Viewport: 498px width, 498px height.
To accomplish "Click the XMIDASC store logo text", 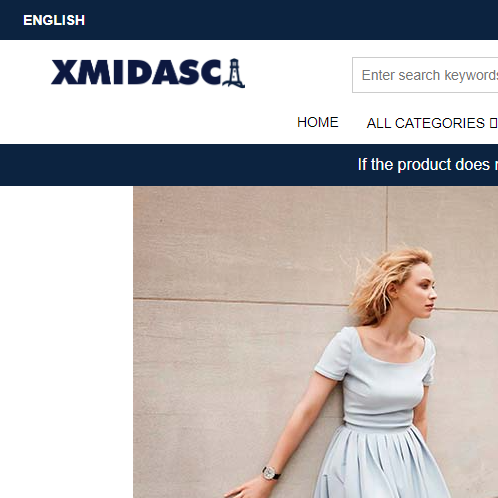I will click(x=136, y=72).
